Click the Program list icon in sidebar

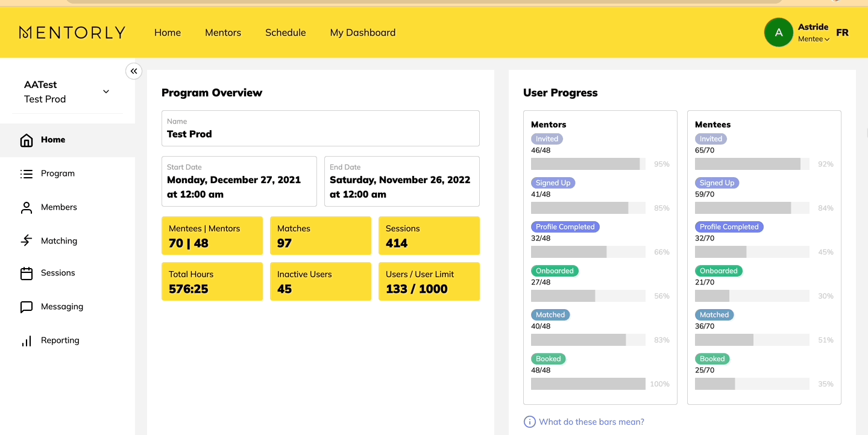pos(27,174)
